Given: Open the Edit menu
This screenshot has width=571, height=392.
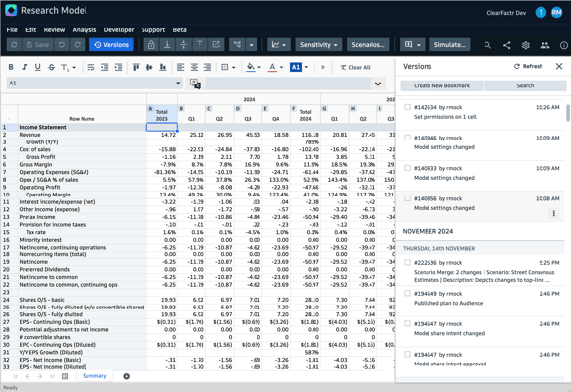Looking at the screenshot, I should coord(30,29).
